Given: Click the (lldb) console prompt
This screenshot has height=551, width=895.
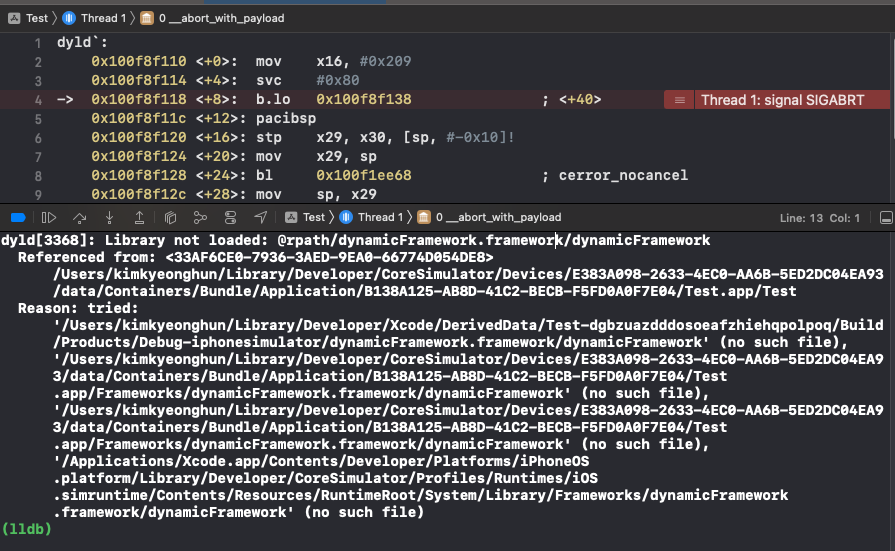Looking at the screenshot, I should pyautogui.click(x=27, y=529).
